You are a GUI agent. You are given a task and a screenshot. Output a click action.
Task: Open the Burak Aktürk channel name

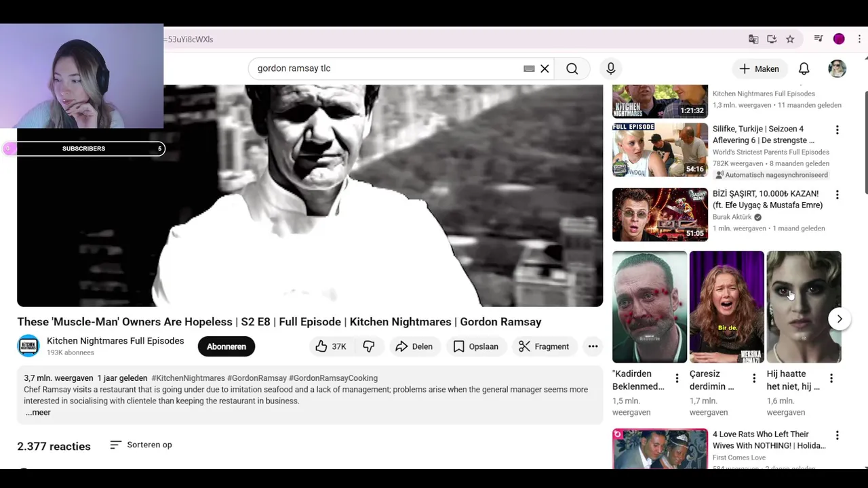[732, 217]
